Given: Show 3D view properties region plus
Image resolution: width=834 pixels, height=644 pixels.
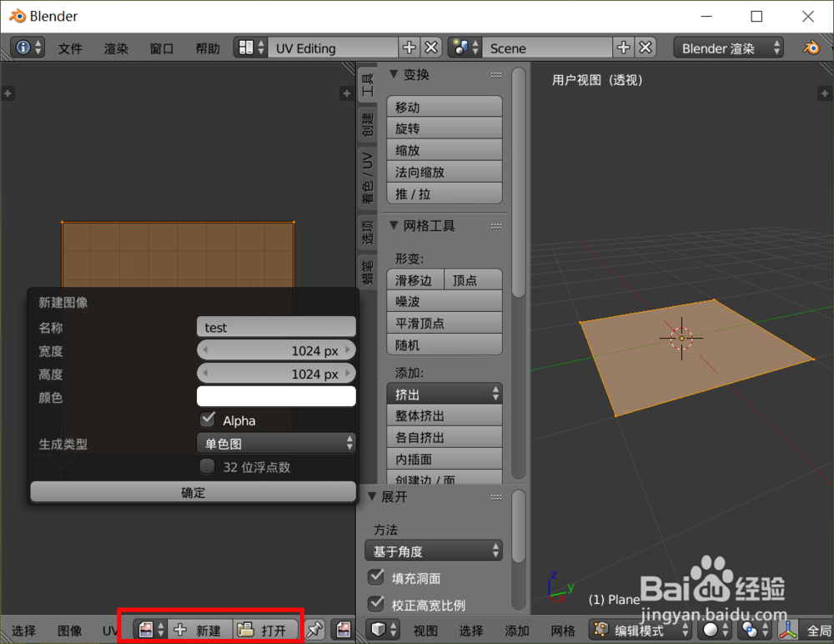Looking at the screenshot, I should tap(825, 93).
